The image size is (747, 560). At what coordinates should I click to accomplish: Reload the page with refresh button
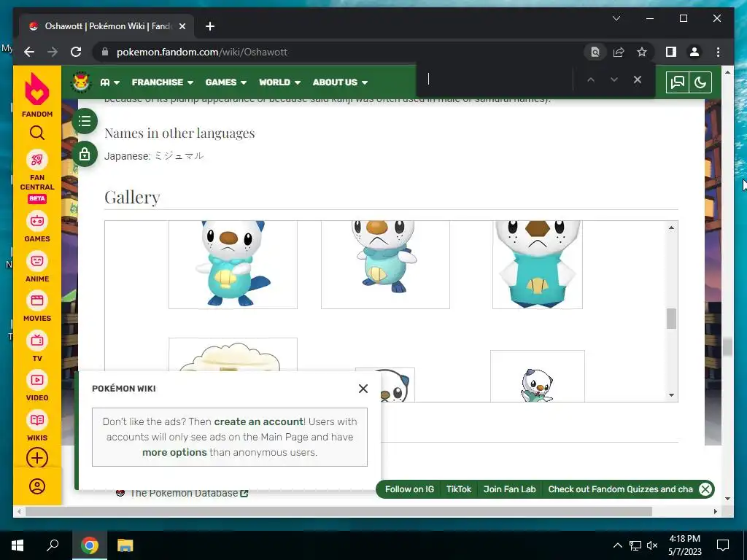tap(76, 52)
